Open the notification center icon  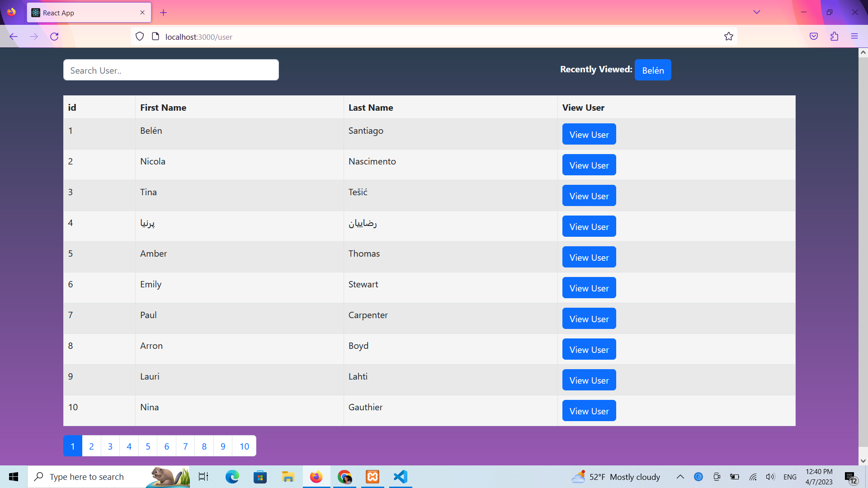point(851,477)
